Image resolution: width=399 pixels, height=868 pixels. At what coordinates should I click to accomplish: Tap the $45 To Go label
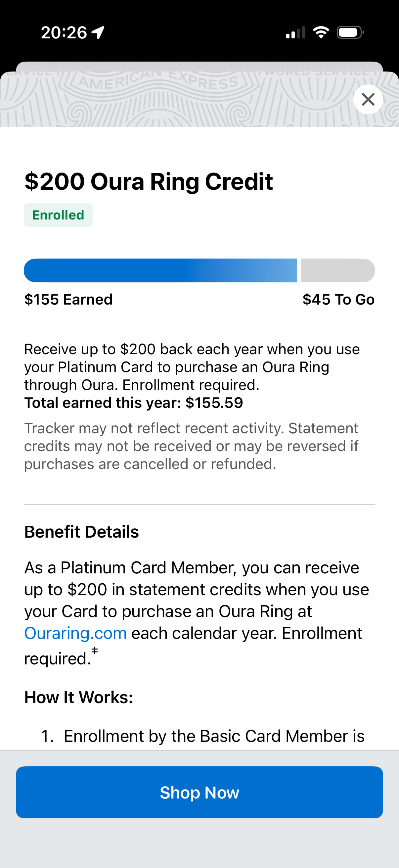point(338,300)
